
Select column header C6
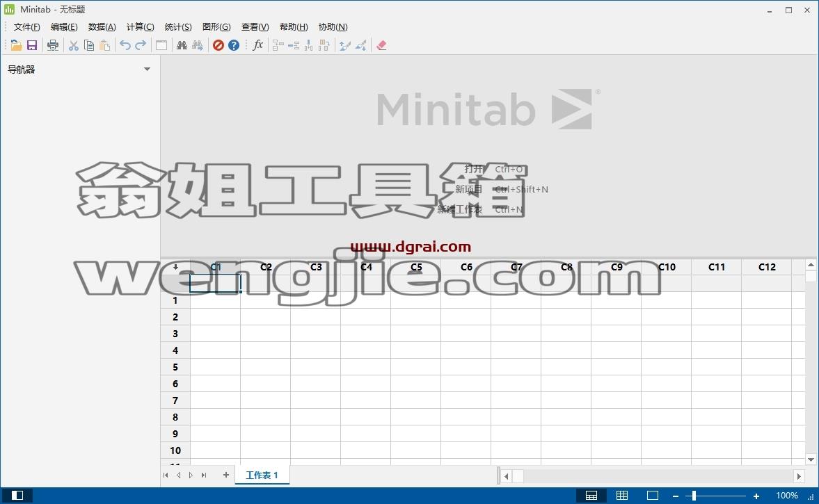(466, 267)
